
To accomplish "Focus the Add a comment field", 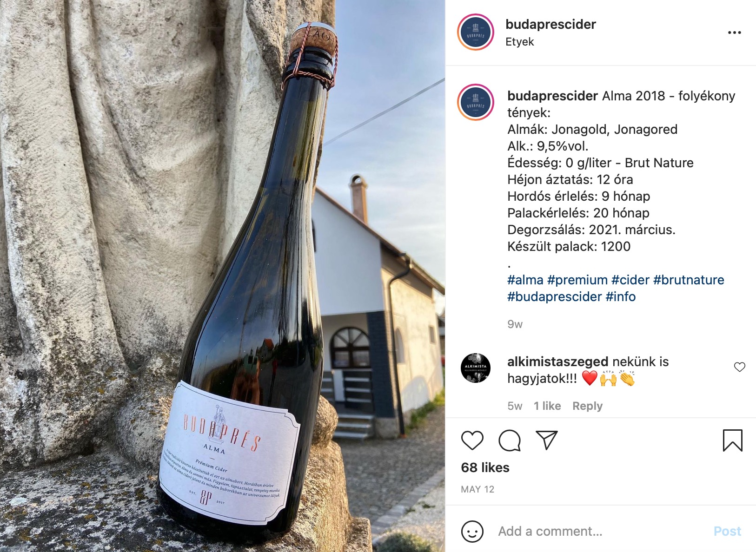I will [600, 531].
